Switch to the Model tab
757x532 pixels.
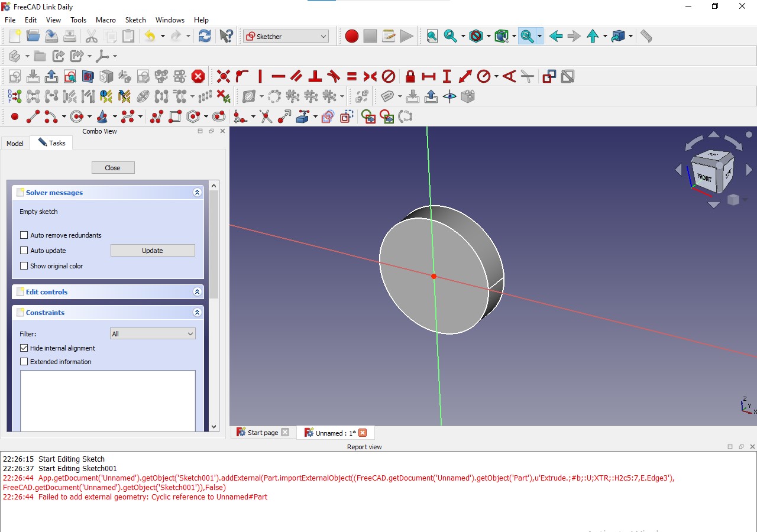pyautogui.click(x=15, y=143)
